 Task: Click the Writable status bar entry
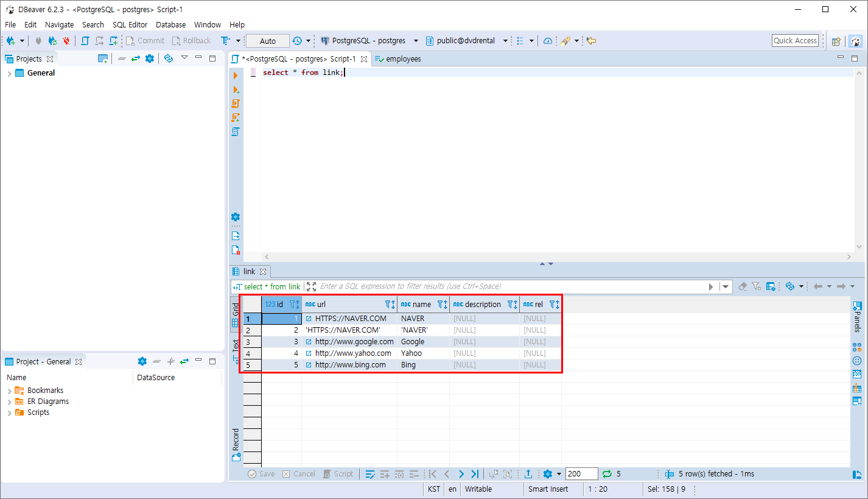(x=478, y=489)
